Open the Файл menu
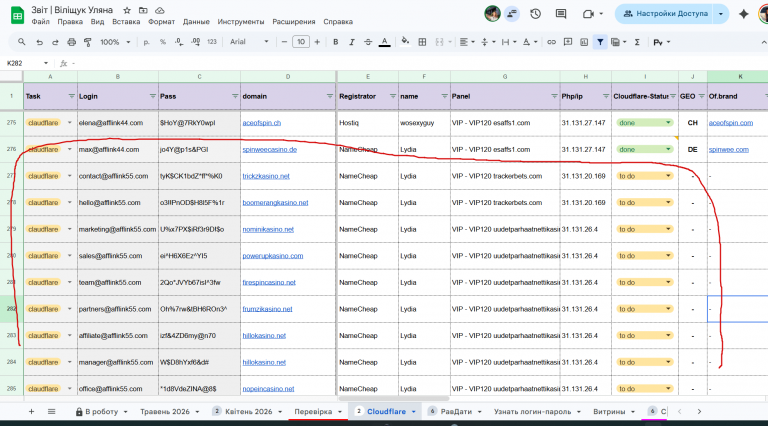Image resolution: width=768 pixels, height=426 pixels. click(40, 22)
